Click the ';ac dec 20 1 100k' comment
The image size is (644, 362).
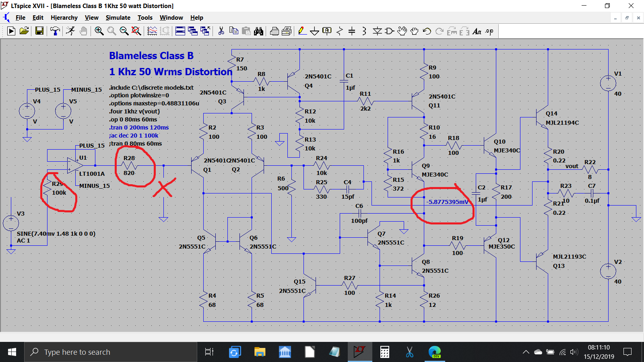point(134,136)
